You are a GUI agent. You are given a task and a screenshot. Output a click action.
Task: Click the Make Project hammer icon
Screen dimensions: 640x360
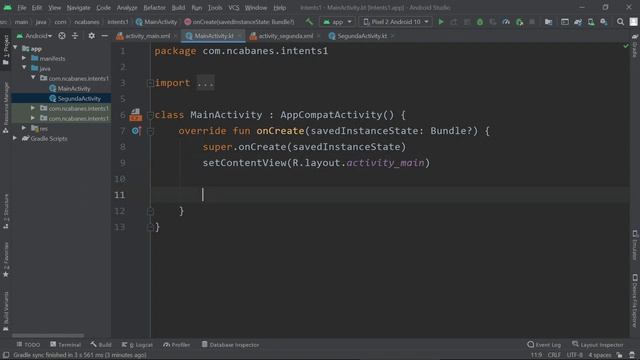(x=309, y=22)
